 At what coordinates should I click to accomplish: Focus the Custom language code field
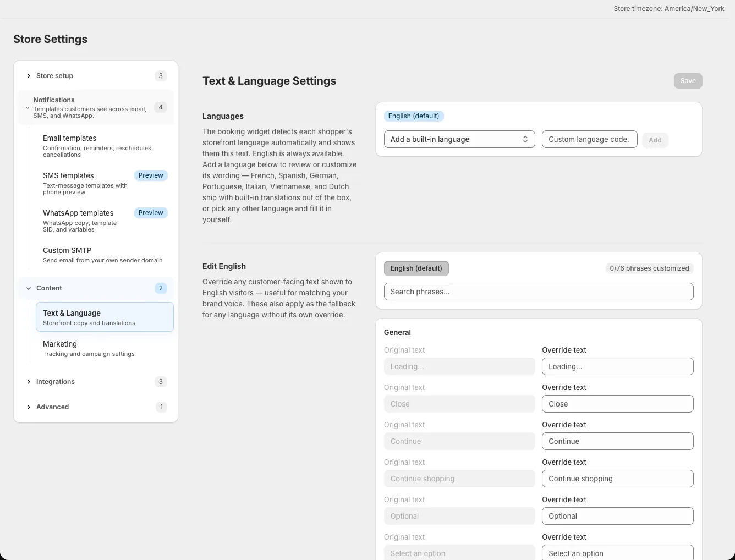tap(589, 139)
